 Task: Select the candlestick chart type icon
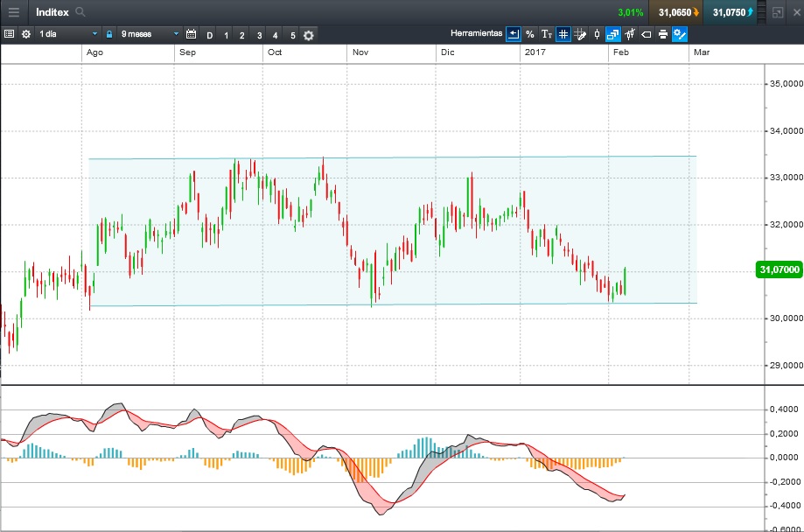point(597,34)
